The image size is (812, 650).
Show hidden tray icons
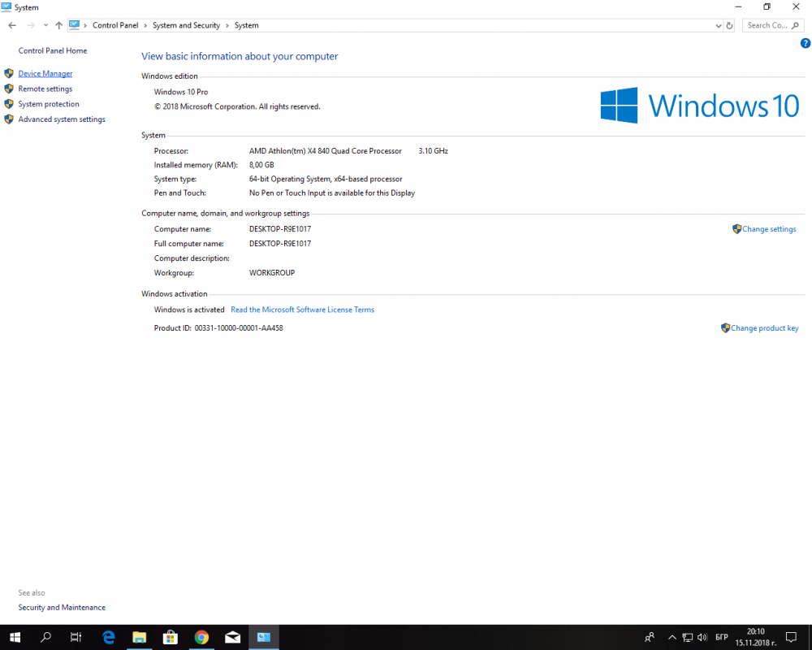pyautogui.click(x=672, y=638)
